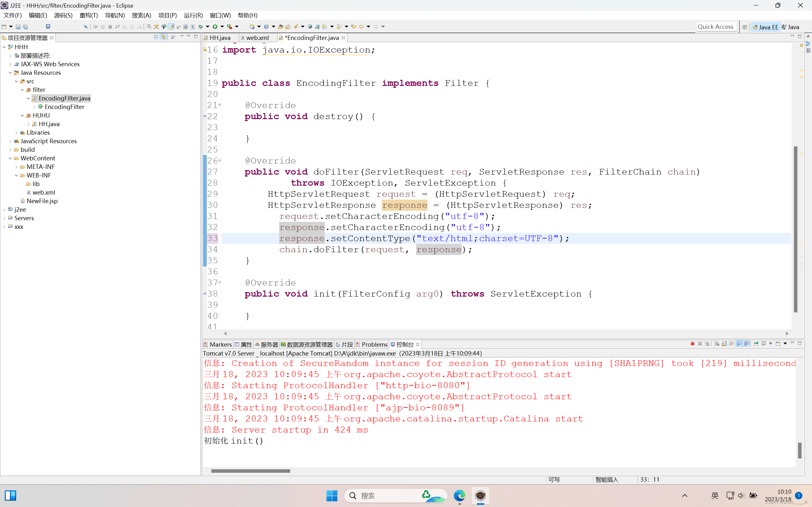The image size is (812, 507).
Task: Open the Java EE perspective
Action: point(765,27)
